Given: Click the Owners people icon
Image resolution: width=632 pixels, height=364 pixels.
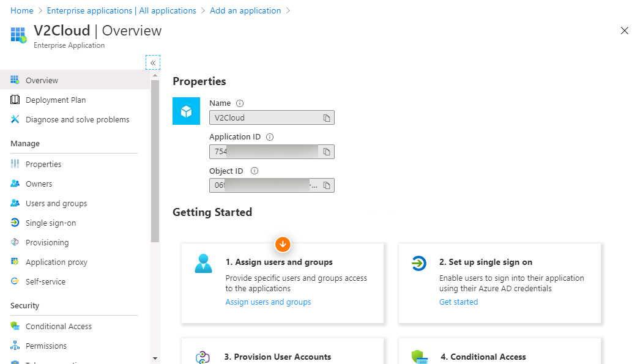Looking at the screenshot, I should pyautogui.click(x=15, y=184).
